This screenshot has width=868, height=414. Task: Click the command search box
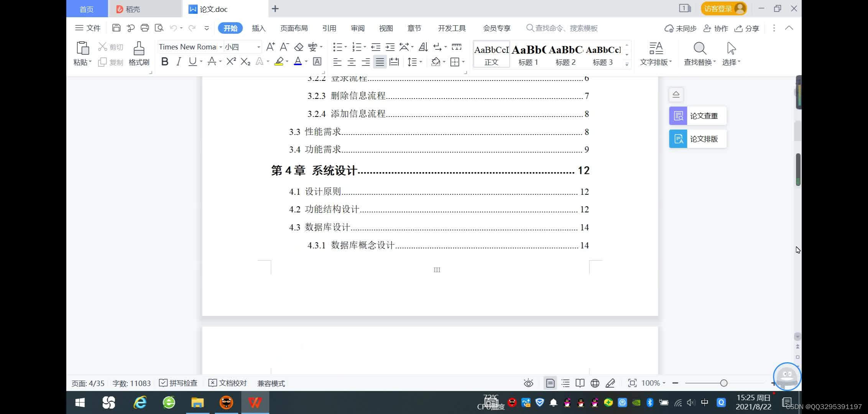(562, 28)
